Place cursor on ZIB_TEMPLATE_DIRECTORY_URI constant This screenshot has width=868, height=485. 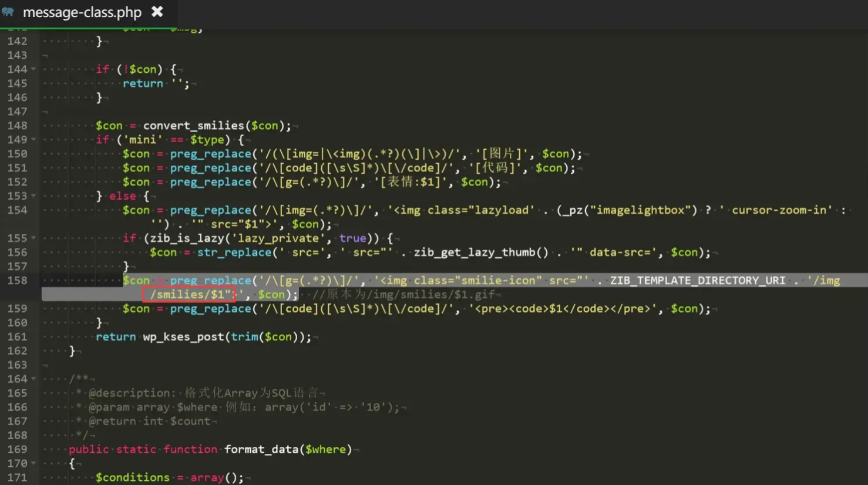697,281
